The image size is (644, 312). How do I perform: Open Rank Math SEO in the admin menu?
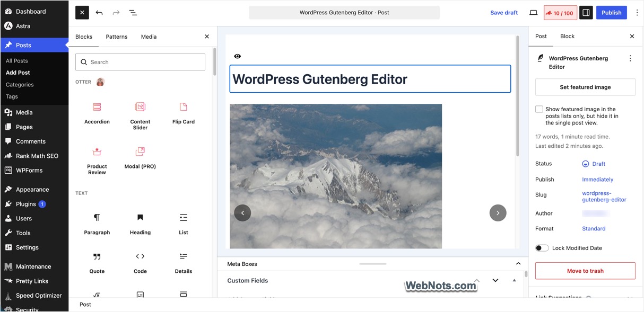pyautogui.click(x=34, y=156)
